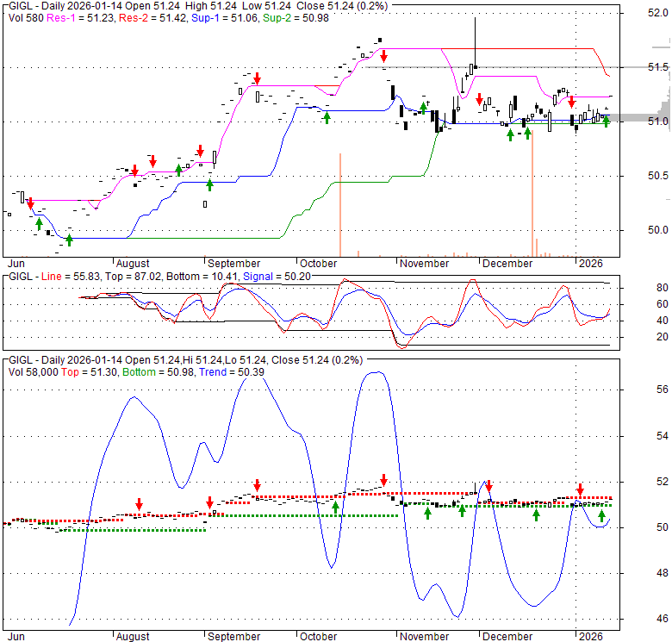Click the green buy arrow in early October on price chart

click(327, 116)
